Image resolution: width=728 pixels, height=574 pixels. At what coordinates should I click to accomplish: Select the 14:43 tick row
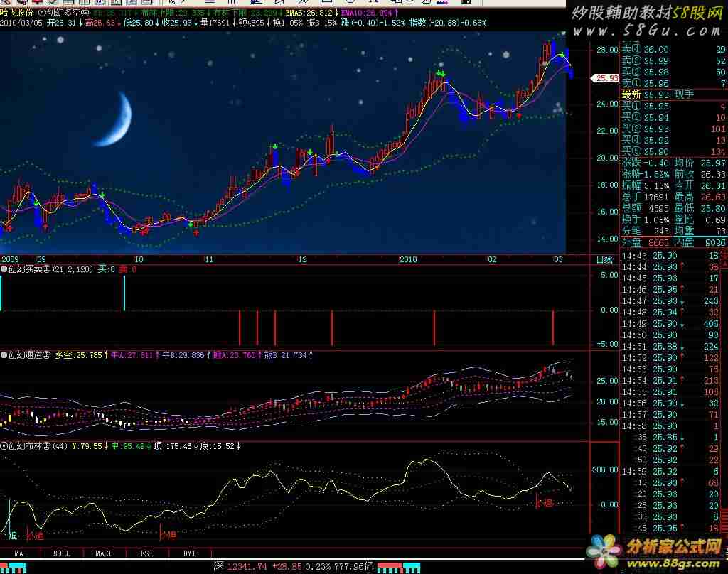tap(670, 255)
